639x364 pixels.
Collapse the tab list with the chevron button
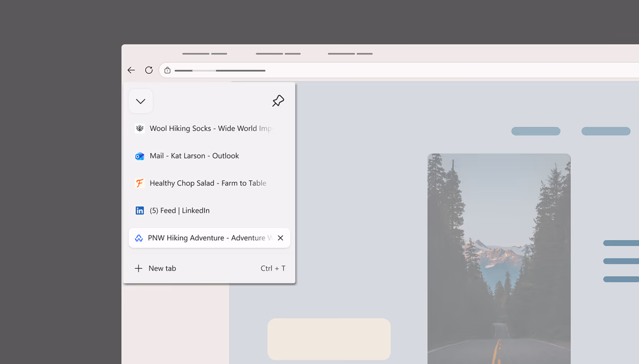pos(141,101)
